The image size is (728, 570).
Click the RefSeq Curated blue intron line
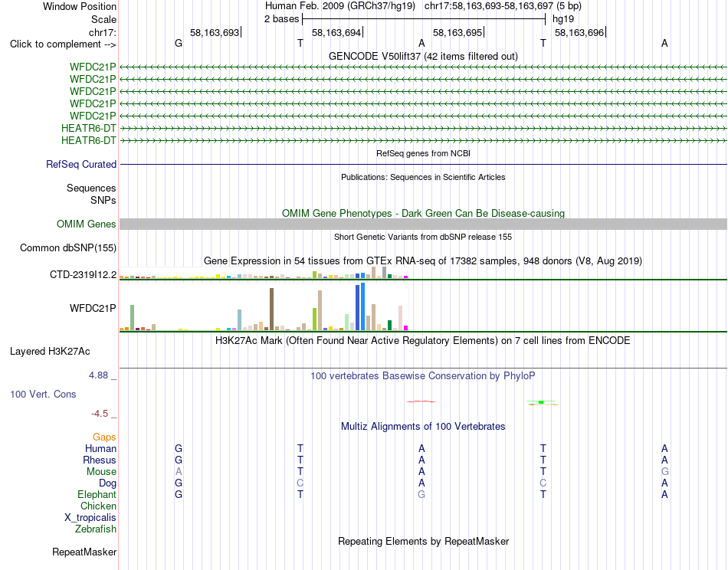(423, 164)
